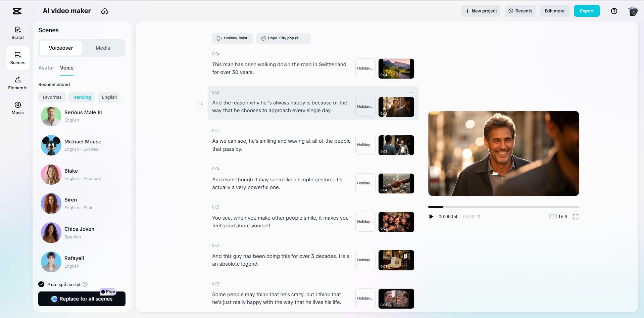Edit text 'As we can see, he's smiling'
Viewport: 644px width, 318px height.
tap(281, 145)
